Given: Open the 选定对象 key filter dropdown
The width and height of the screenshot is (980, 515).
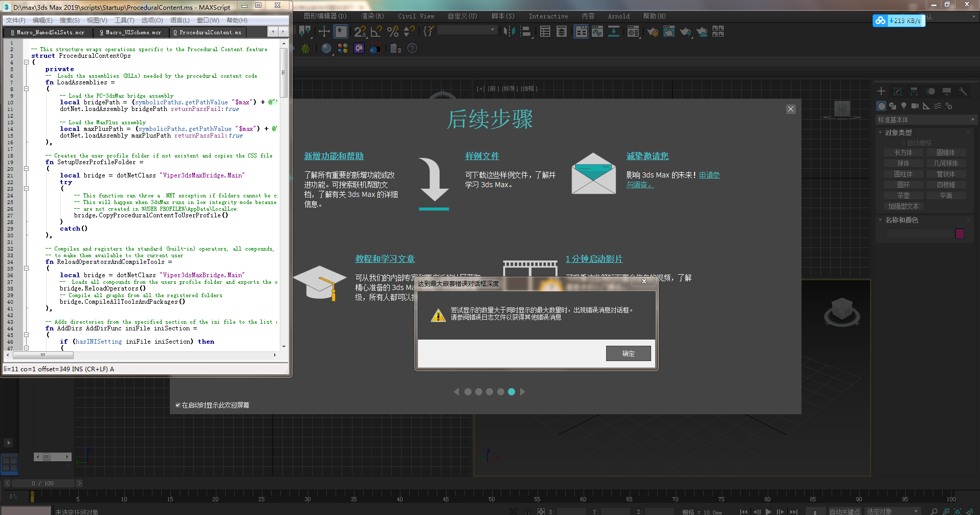Looking at the screenshot, I should [893, 511].
